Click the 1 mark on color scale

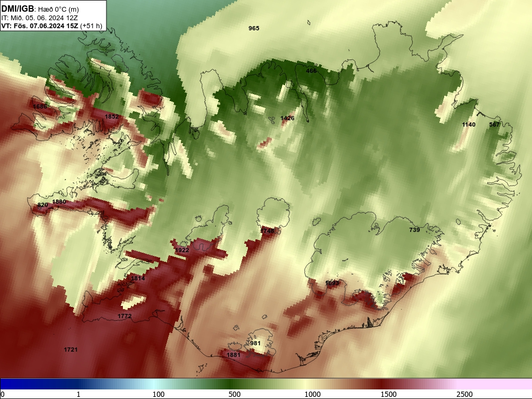pyautogui.click(x=78, y=394)
